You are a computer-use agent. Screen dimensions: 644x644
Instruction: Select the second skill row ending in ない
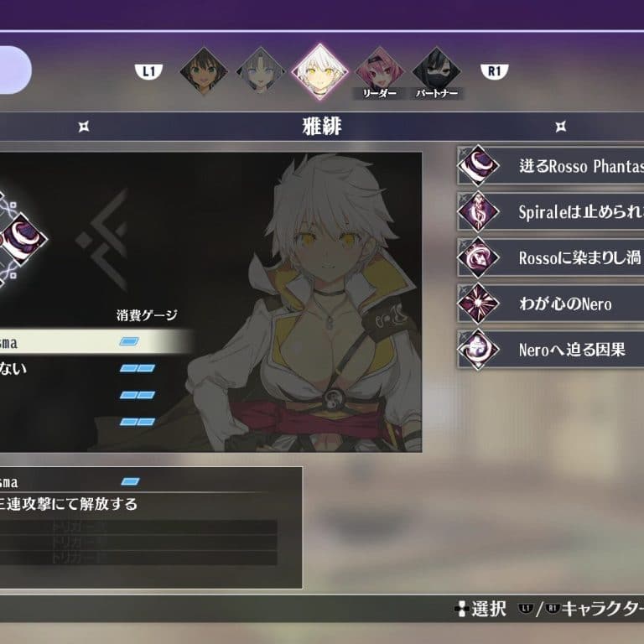coord(96,368)
